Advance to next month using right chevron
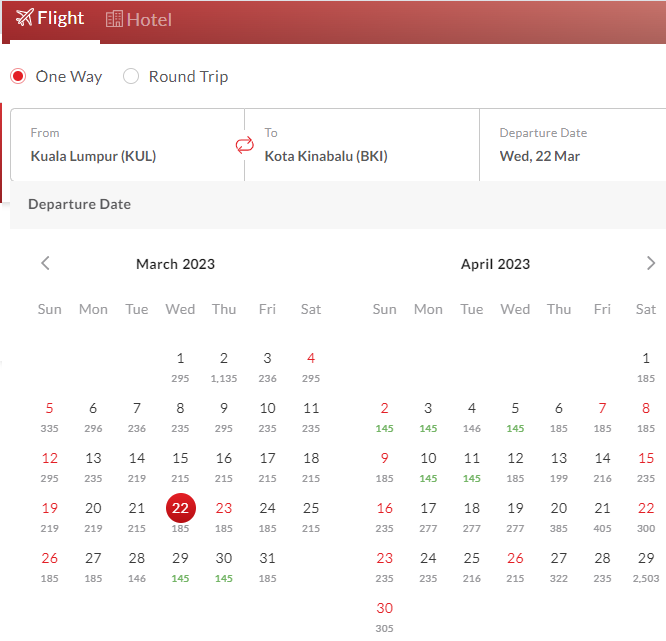666x641 pixels. (x=652, y=264)
